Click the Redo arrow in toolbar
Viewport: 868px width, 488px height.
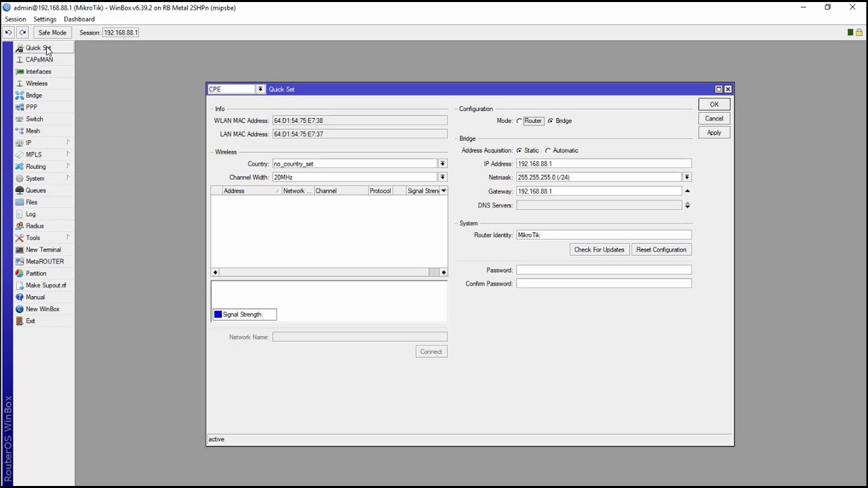(x=22, y=33)
